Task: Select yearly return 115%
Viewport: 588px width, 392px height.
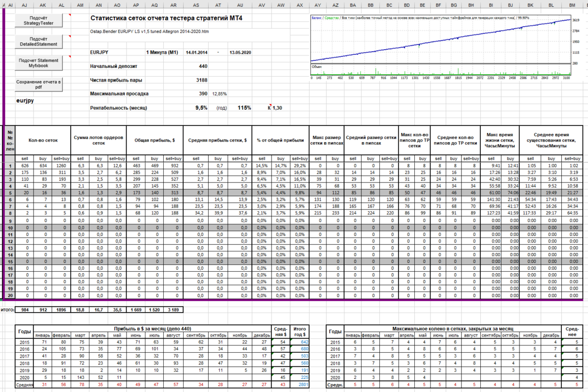Action: 244,108
